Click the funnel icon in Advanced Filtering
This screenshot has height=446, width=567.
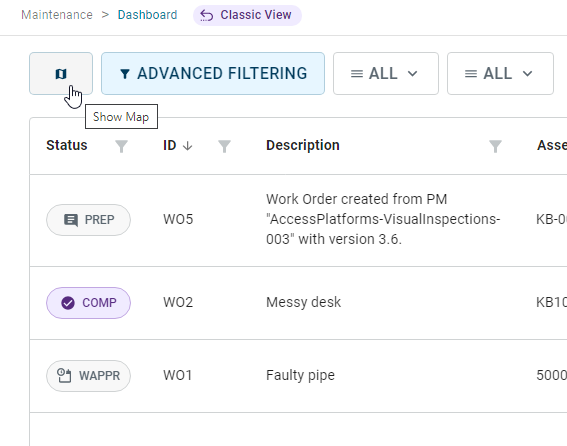125,74
